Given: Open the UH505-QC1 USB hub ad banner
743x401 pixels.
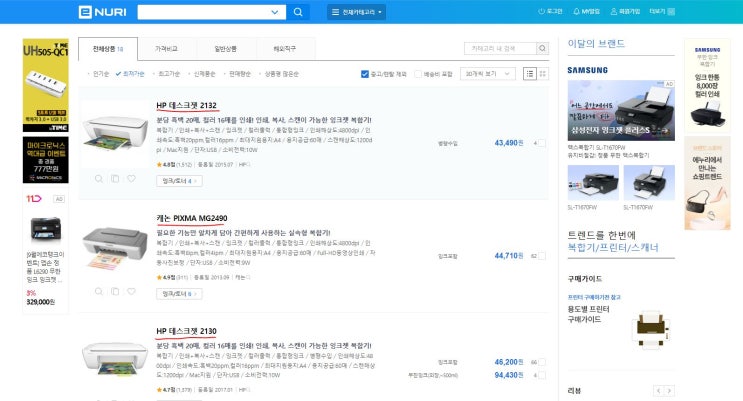Looking at the screenshot, I should point(45,85).
